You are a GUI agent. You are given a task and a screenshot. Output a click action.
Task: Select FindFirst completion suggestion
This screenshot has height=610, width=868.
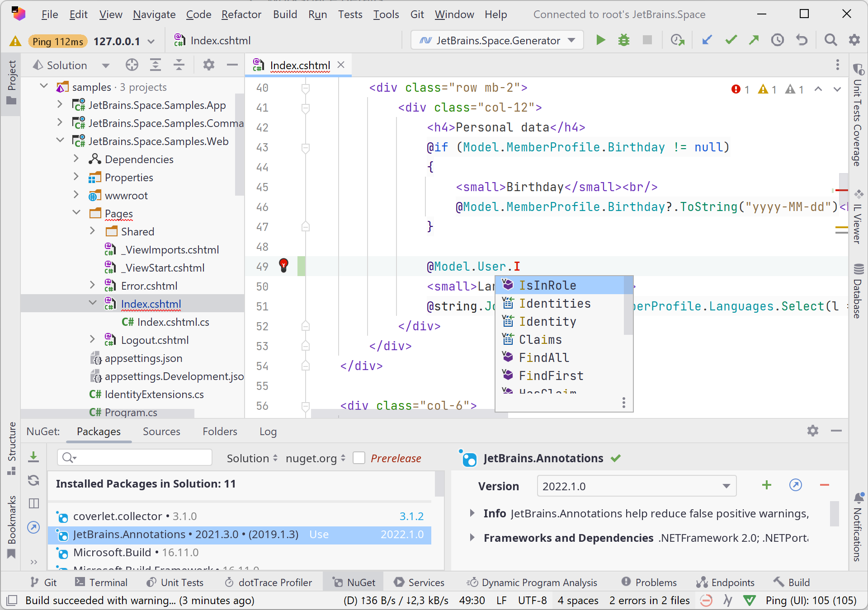coord(560,375)
